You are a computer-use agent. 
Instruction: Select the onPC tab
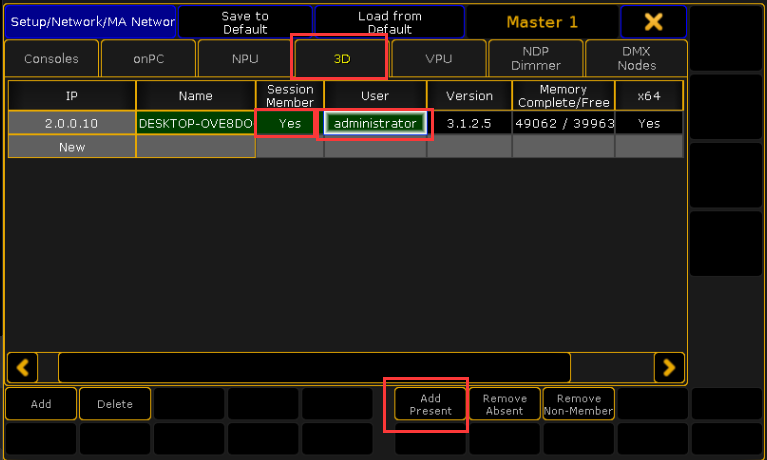[148, 59]
